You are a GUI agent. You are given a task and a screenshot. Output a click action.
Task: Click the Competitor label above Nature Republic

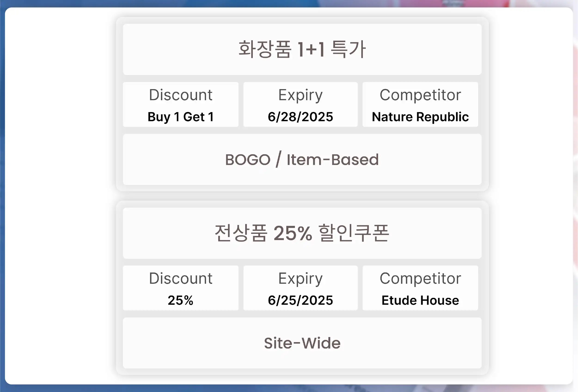(x=420, y=95)
